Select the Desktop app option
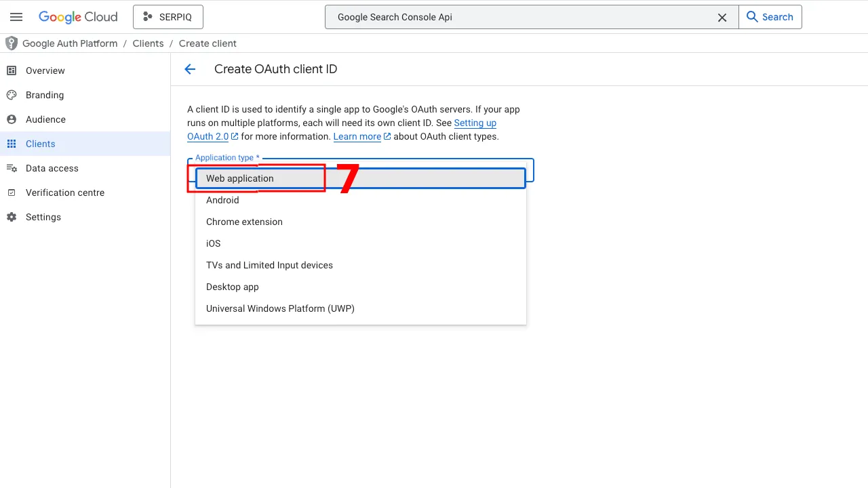The height and width of the screenshot is (488, 868). click(233, 287)
